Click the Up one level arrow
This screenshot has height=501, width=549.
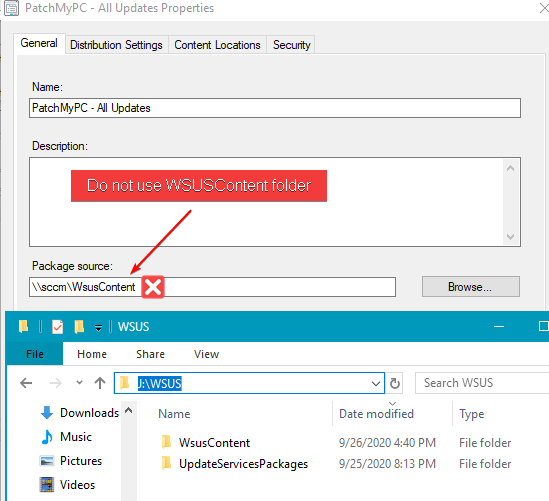(x=100, y=383)
